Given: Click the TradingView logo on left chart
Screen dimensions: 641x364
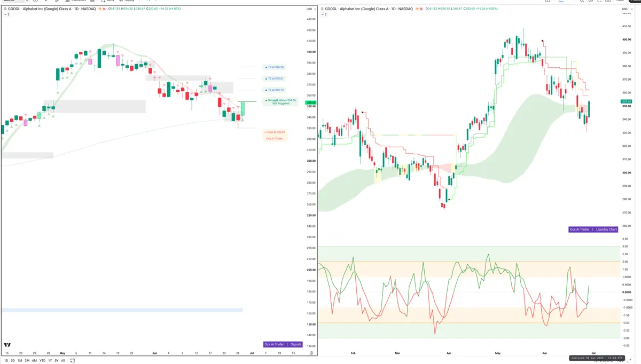Looking at the screenshot, I should coord(7,345).
